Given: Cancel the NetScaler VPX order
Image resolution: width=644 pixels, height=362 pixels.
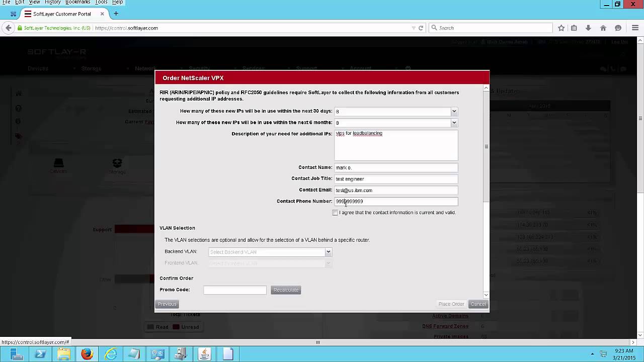Looking at the screenshot, I should pos(478,304).
